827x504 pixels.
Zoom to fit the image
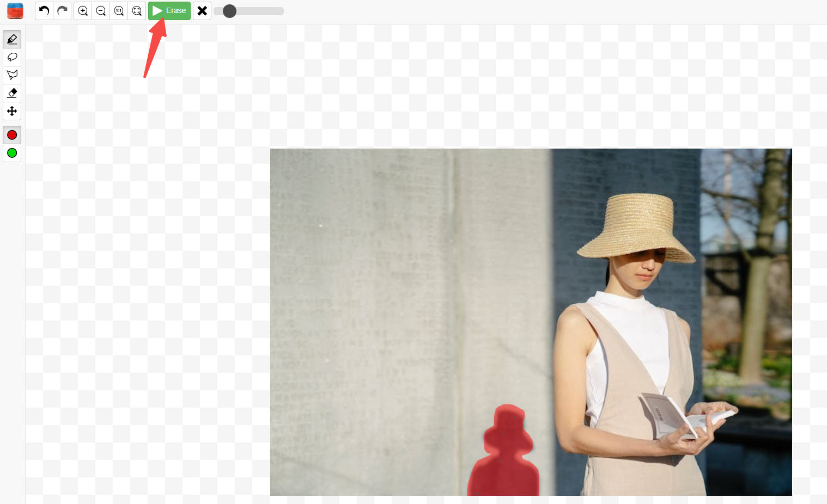pos(137,11)
